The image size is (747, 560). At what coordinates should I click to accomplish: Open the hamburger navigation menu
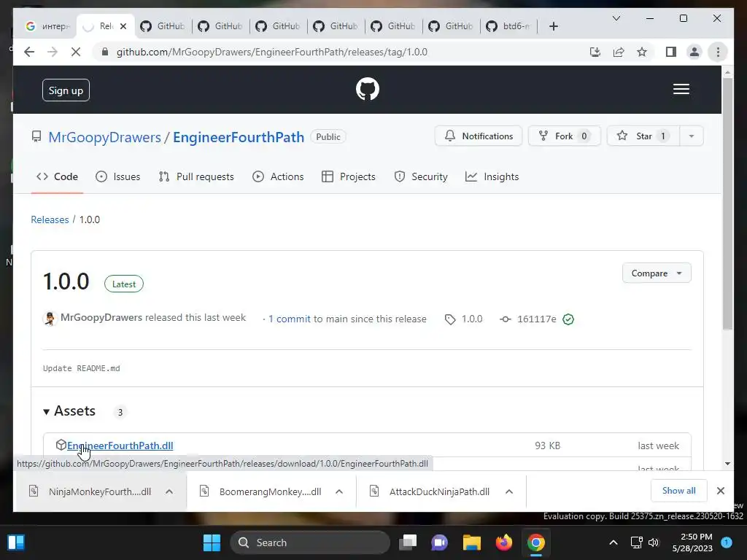681,89
